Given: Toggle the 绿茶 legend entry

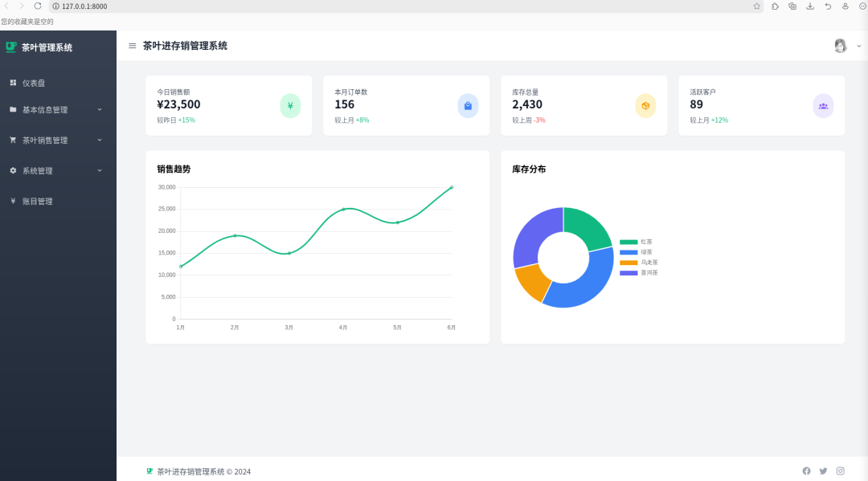Looking at the screenshot, I should (x=636, y=252).
